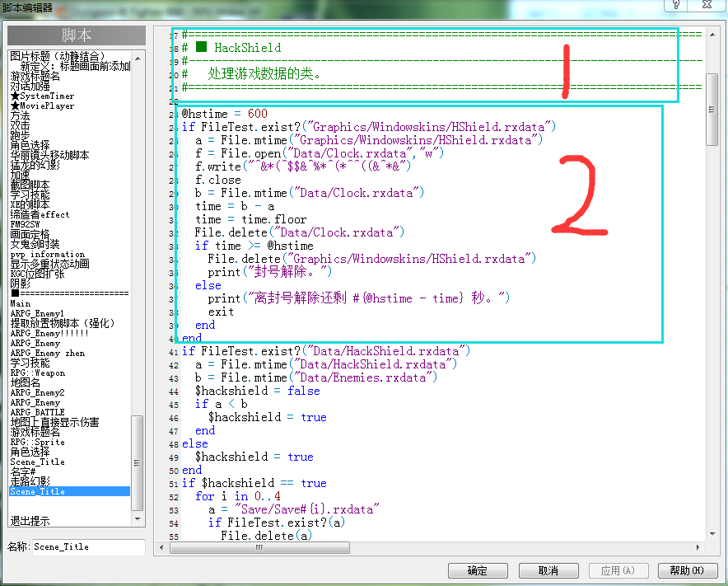Select the ARPG_Enemy2 script
The image size is (728, 586).
click(37, 392)
